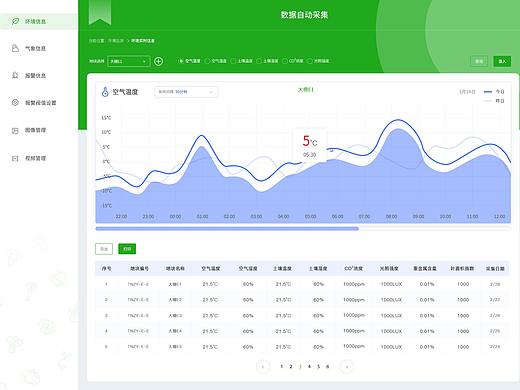Click the 2/26 date cell
The image size is (520, 390).
click(x=495, y=316)
